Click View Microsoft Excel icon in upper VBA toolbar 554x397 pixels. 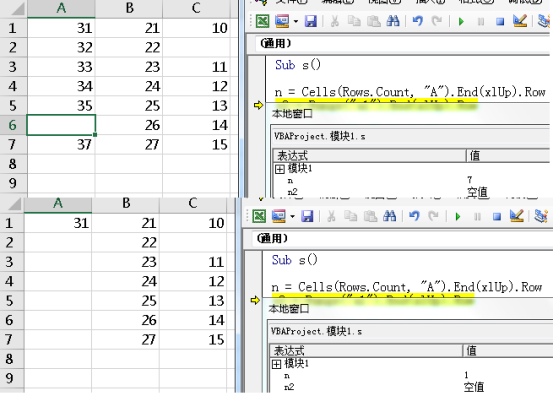[x=262, y=22]
